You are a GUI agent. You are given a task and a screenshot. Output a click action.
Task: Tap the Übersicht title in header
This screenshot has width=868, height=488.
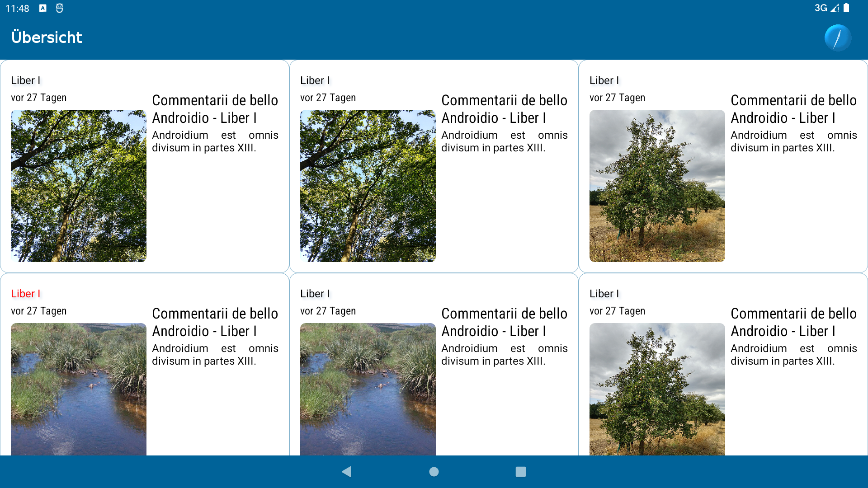point(47,38)
